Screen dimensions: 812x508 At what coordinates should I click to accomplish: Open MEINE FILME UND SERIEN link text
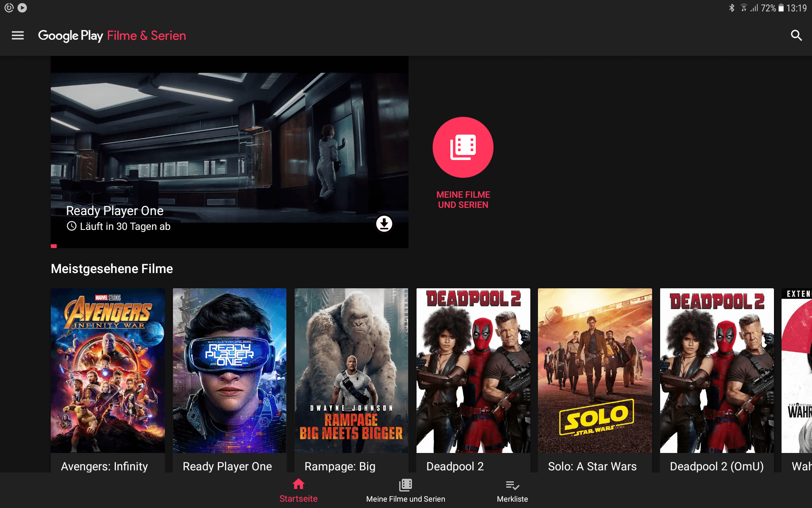click(463, 200)
